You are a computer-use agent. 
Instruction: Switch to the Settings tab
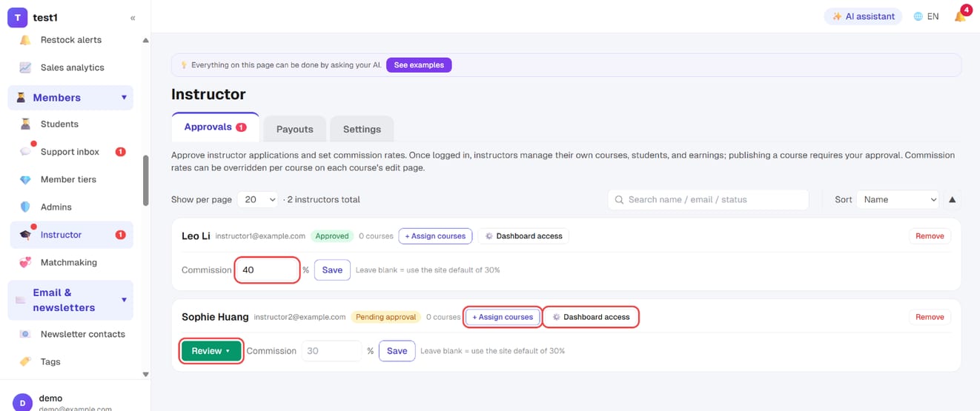[x=362, y=129]
